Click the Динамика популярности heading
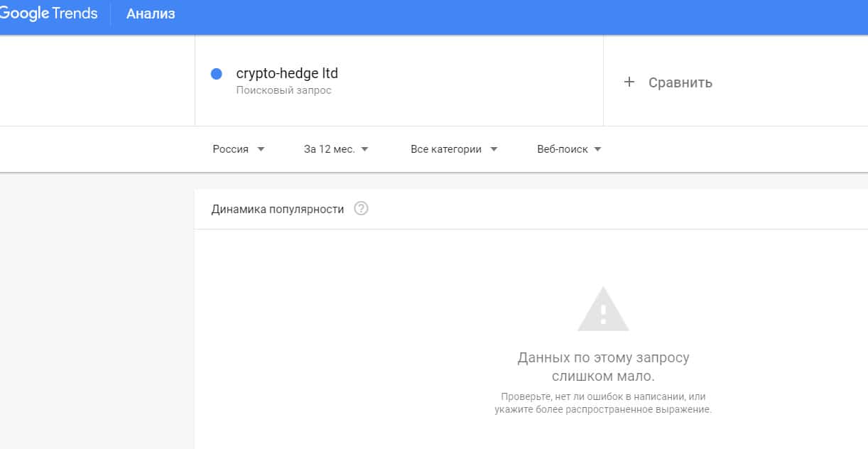Screen dimensions: 868x449 click(x=277, y=209)
